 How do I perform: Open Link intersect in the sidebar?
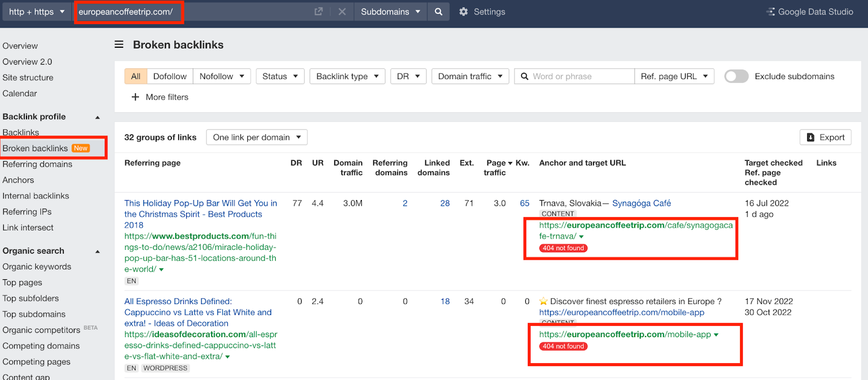28,228
